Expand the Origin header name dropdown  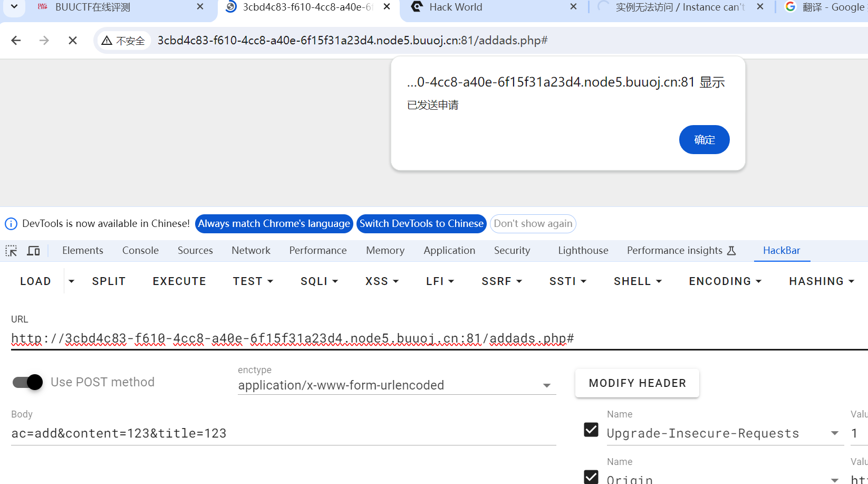click(x=835, y=480)
